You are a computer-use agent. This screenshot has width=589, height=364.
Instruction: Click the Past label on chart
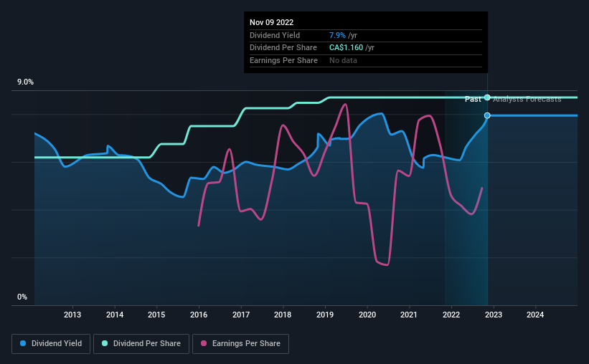[x=473, y=99]
